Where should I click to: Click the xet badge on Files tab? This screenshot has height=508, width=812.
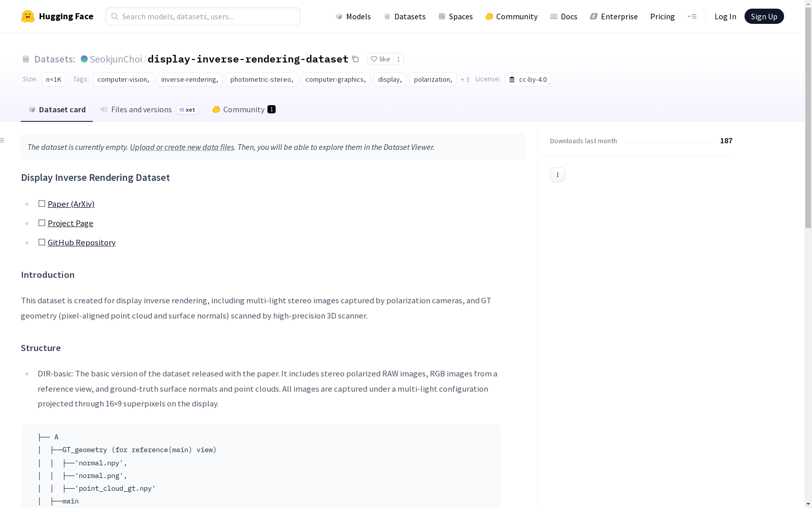(x=187, y=110)
